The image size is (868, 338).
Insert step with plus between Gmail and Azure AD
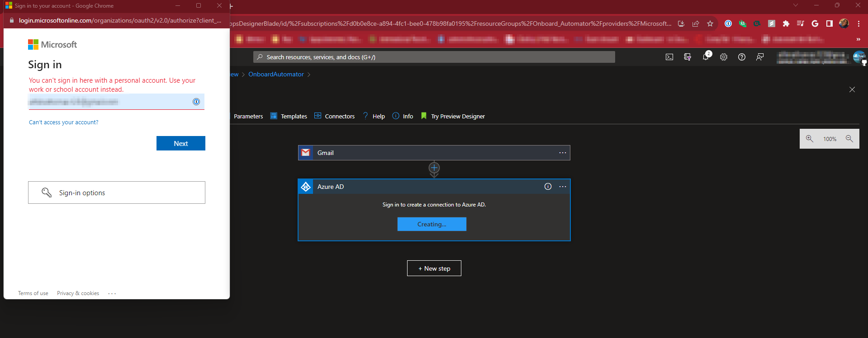pyautogui.click(x=434, y=168)
